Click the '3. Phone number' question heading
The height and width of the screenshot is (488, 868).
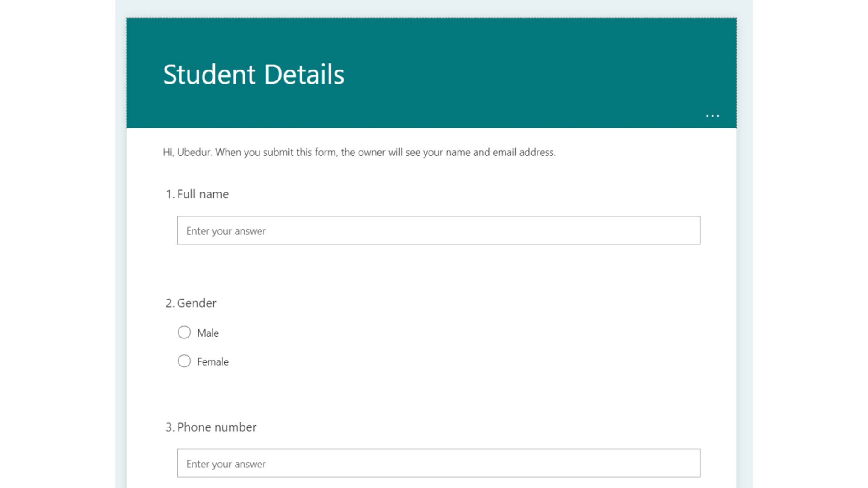coord(211,427)
